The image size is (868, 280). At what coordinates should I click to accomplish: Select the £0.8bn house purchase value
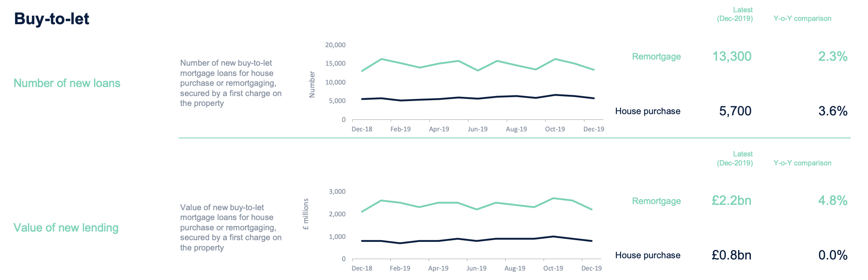[x=731, y=255]
